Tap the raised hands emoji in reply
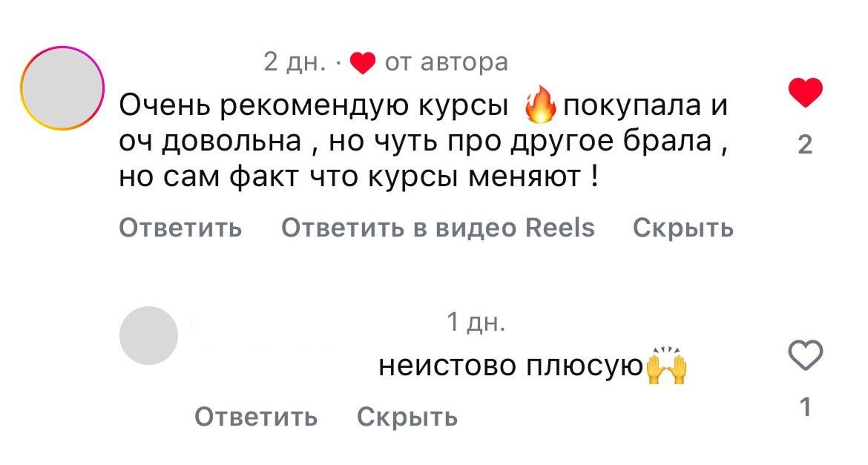The image size is (868, 465). click(667, 365)
